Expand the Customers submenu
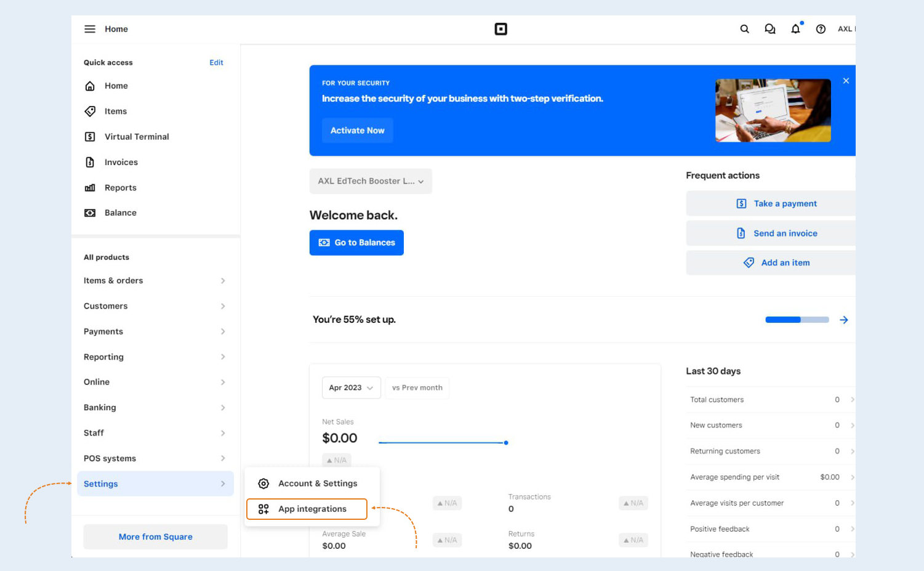The height and width of the screenshot is (571, 924). click(223, 306)
